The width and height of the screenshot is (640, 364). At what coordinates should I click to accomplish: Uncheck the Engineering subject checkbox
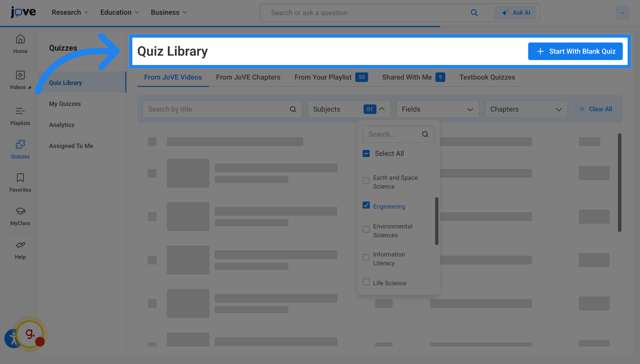click(x=366, y=205)
